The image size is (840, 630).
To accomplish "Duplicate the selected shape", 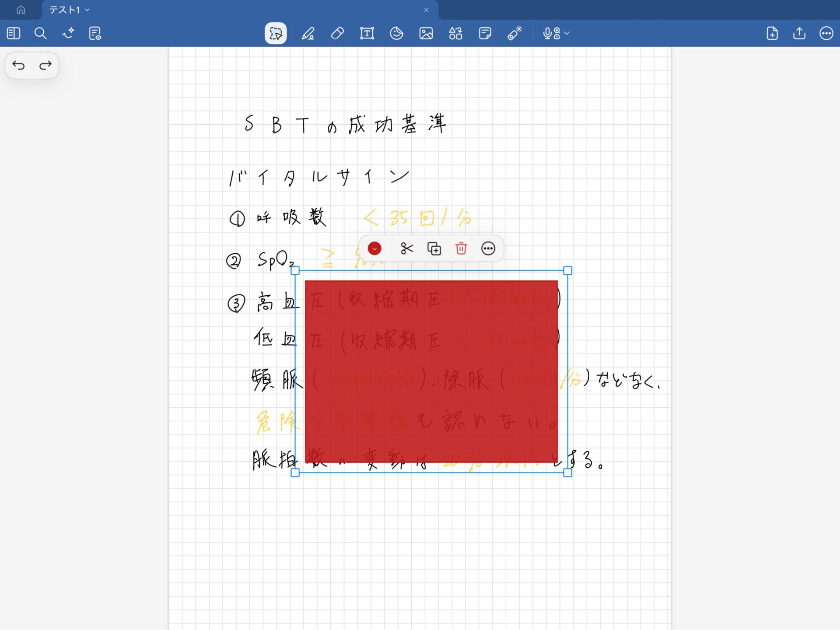I will [x=434, y=248].
